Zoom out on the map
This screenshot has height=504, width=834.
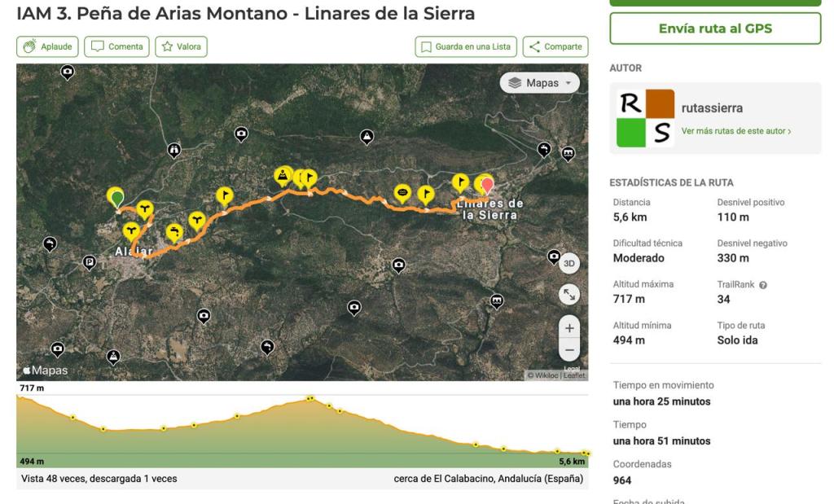[x=569, y=349]
